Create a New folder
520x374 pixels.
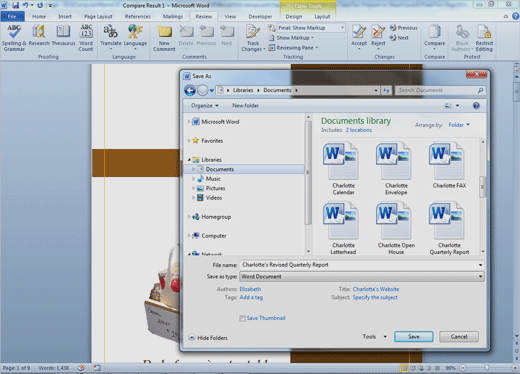tap(245, 106)
